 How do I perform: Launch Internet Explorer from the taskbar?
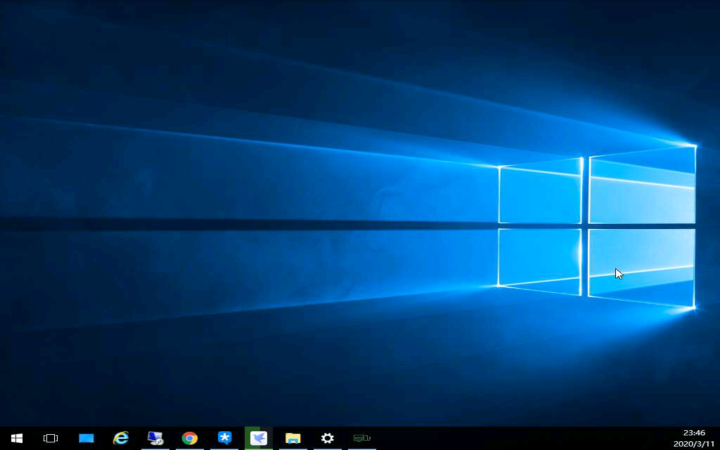(x=121, y=438)
